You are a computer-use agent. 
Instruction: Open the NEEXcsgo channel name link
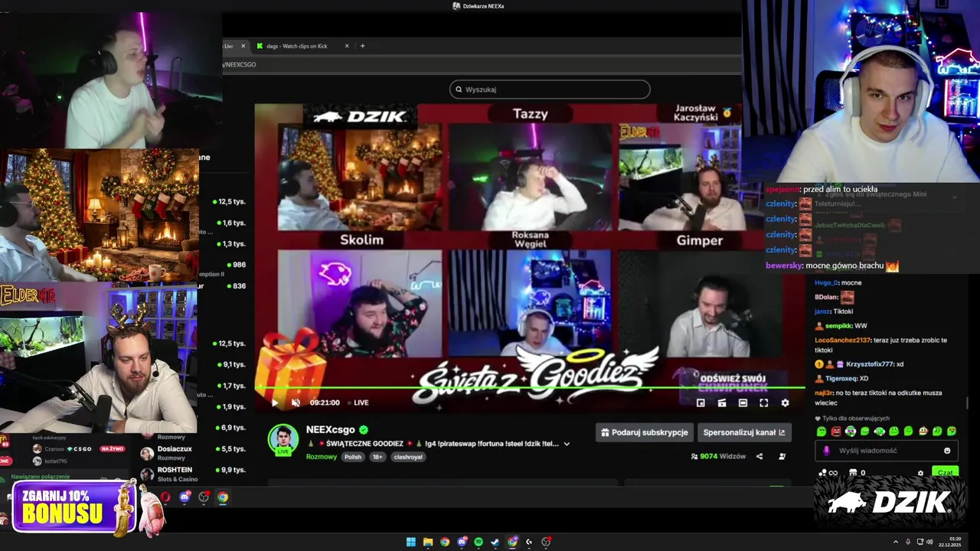[x=332, y=430]
